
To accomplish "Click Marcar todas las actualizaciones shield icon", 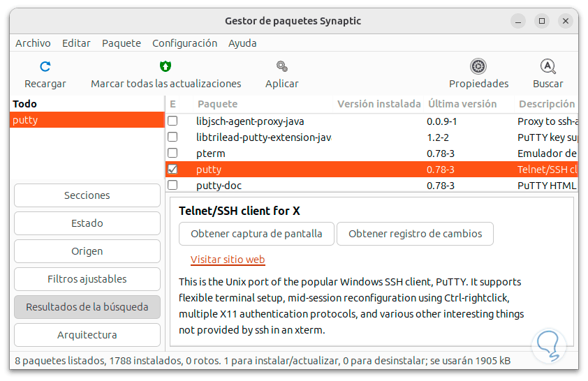I will point(166,67).
